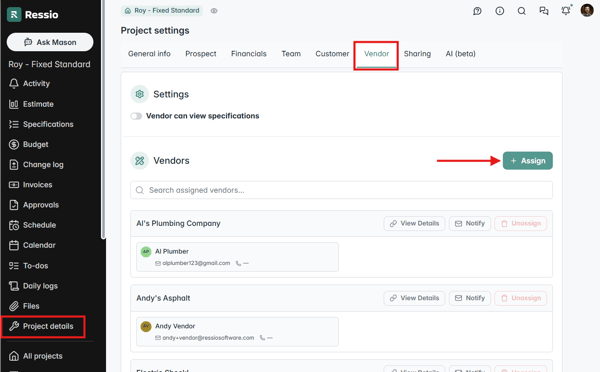Open the Change log
The image size is (600, 372).
(x=36, y=165)
